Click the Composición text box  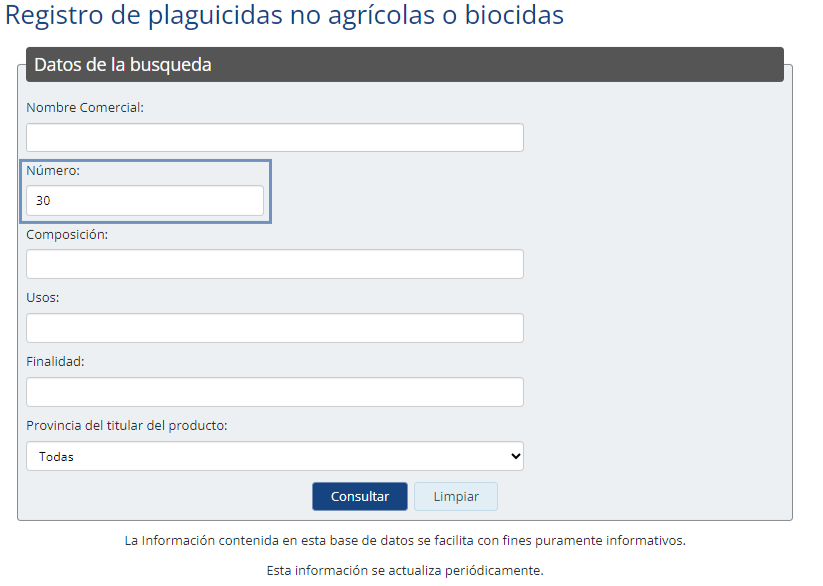pyautogui.click(x=273, y=263)
